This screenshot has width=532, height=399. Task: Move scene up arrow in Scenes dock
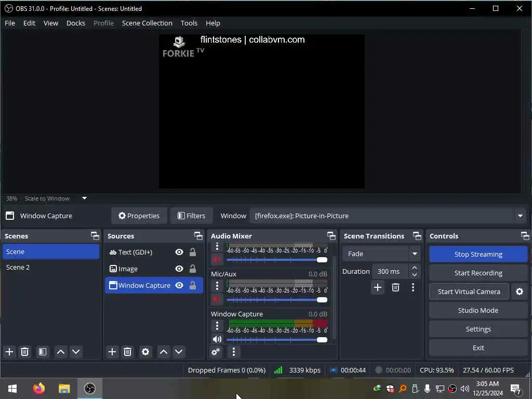[61, 352]
